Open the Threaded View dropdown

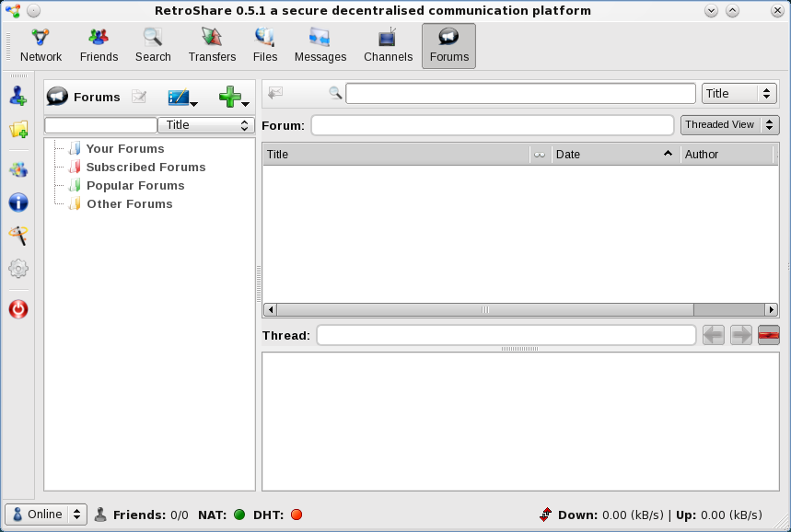[729, 125]
